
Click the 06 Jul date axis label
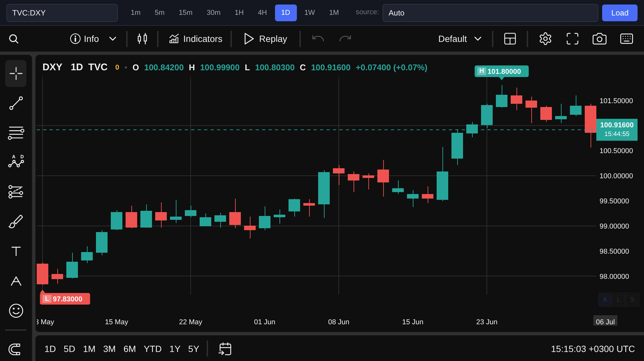[x=605, y=322]
